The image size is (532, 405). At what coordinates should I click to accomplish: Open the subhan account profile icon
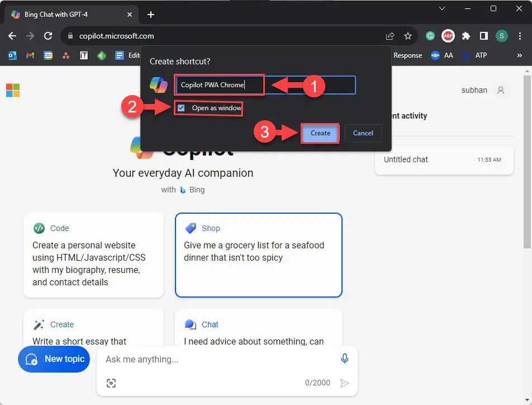click(x=501, y=90)
